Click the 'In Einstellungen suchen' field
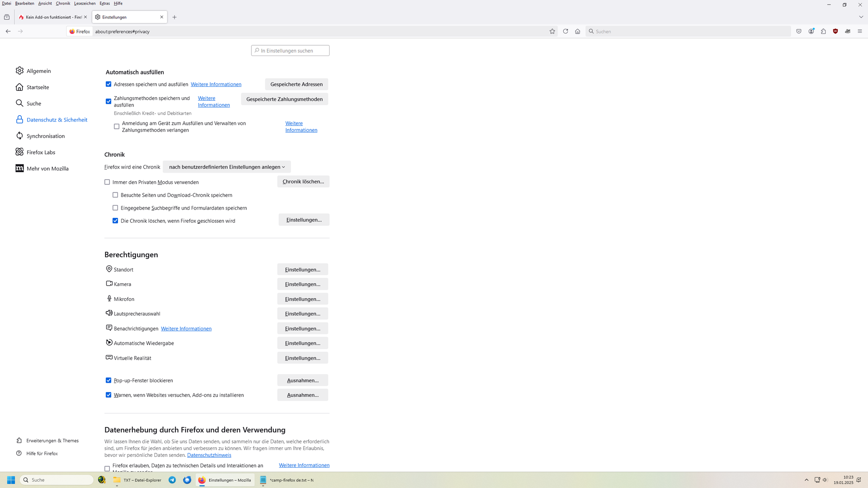 pos(290,51)
